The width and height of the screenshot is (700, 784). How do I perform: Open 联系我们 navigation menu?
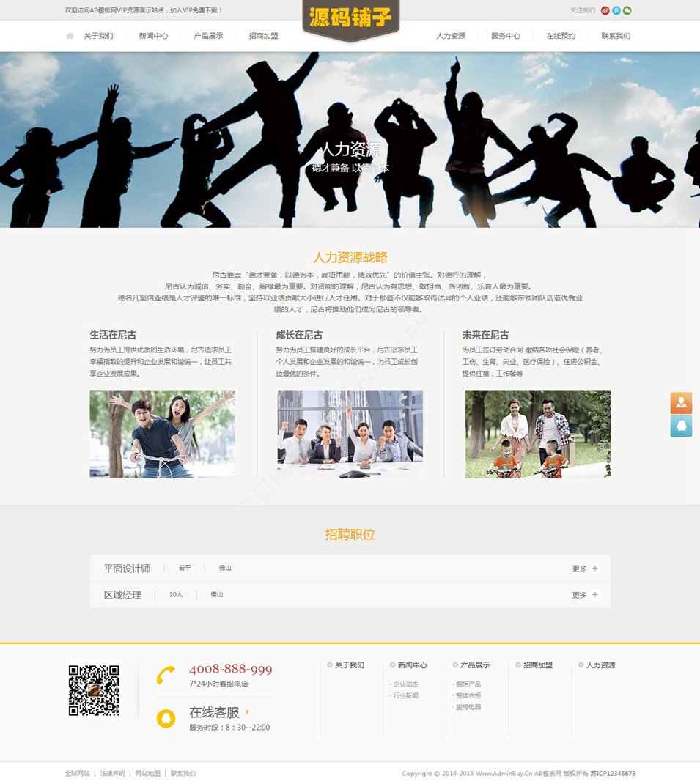coord(616,36)
